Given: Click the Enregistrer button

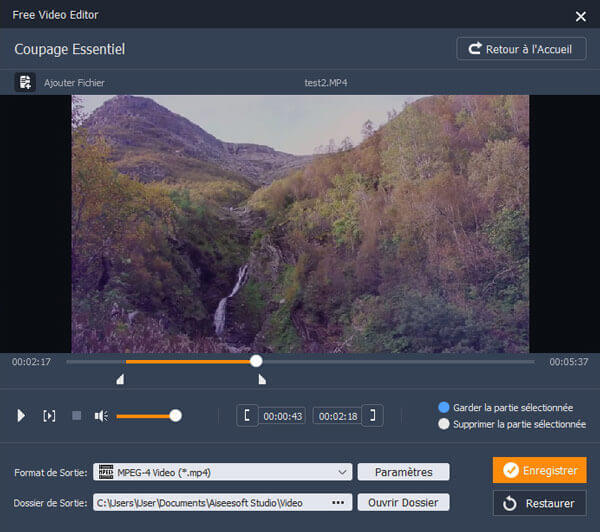Looking at the screenshot, I should [539, 470].
